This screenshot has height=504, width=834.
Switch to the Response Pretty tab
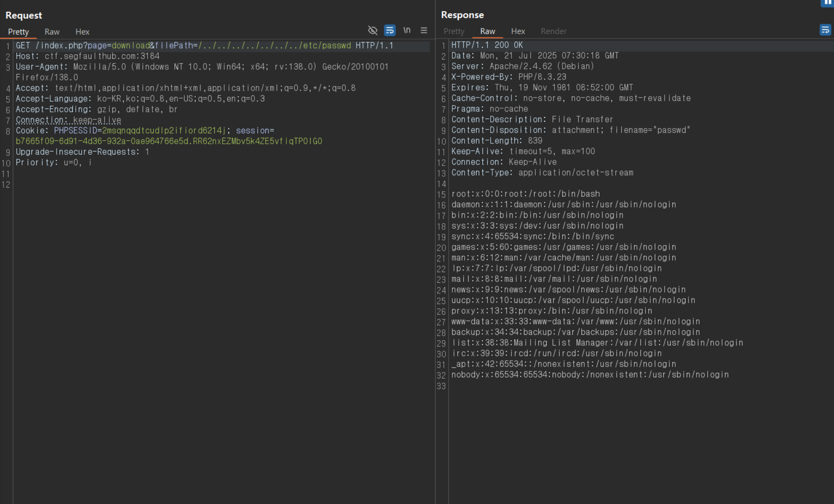click(x=454, y=31)
